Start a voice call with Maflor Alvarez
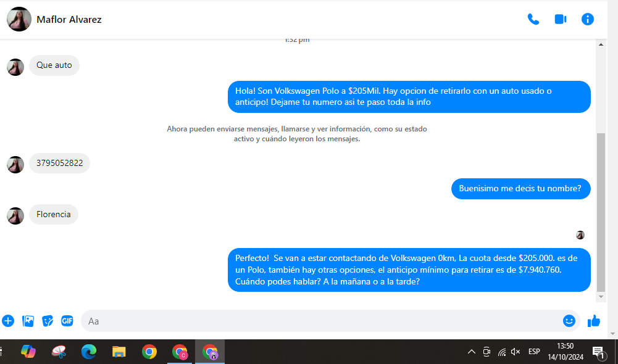Viewport: 618px width, 364px height. 533,19
